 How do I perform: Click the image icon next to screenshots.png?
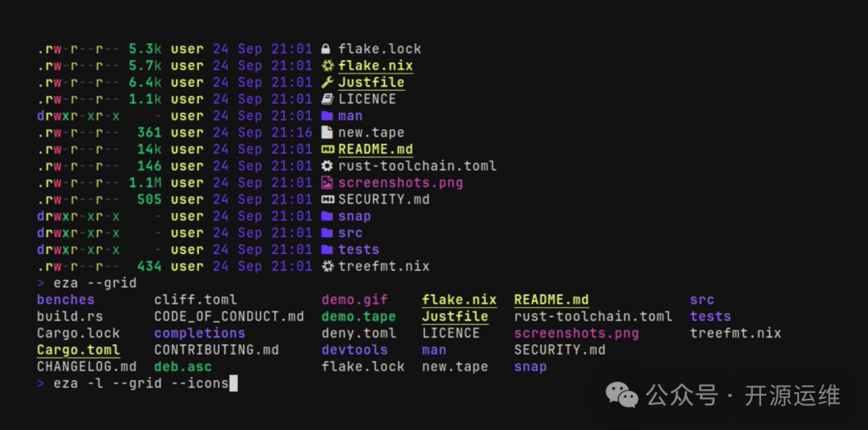click(x=326, y=183)
